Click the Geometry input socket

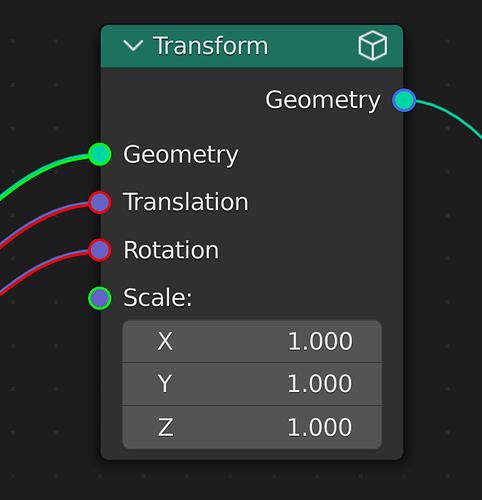click(x=100, y=154)
